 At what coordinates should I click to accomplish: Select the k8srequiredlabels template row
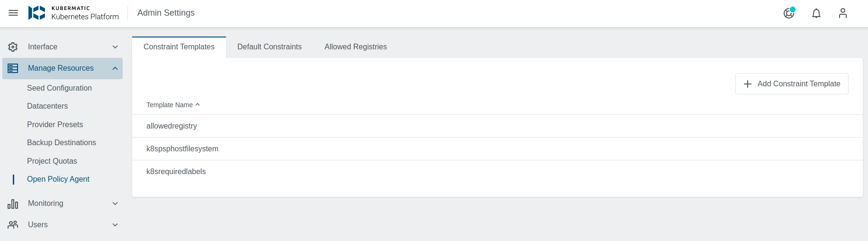176,172
